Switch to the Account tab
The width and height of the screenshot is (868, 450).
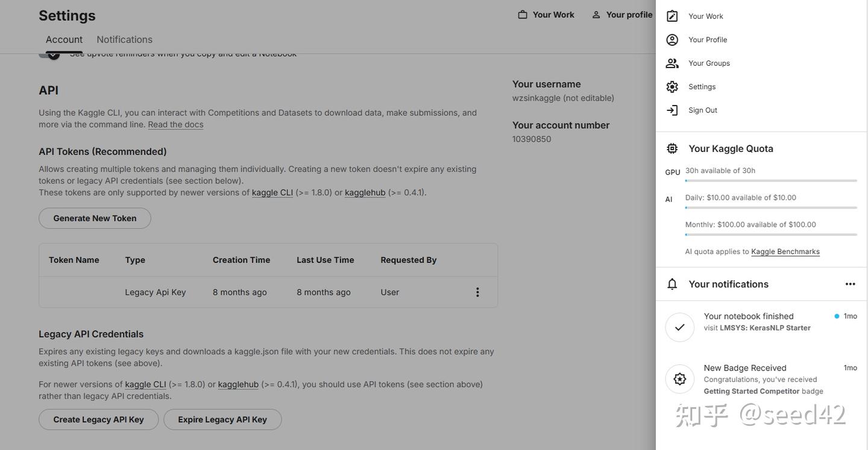point(64,40)
